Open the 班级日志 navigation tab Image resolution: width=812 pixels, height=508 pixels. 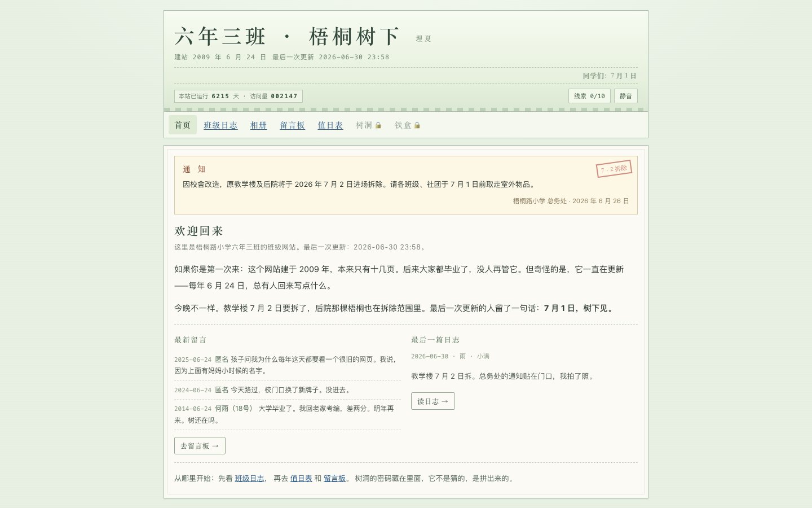point(220,125)
